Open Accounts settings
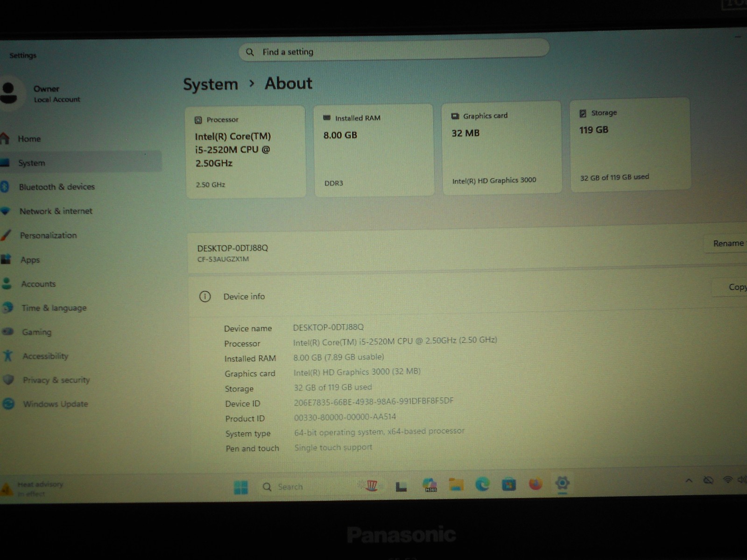This screenshot has width=747, height=560. coord(38,284)
